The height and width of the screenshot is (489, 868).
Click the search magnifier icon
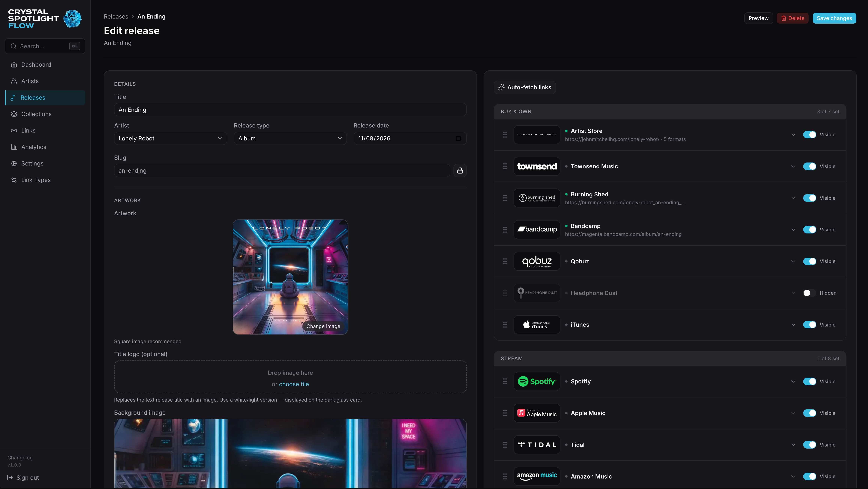(x=13, y=46)
